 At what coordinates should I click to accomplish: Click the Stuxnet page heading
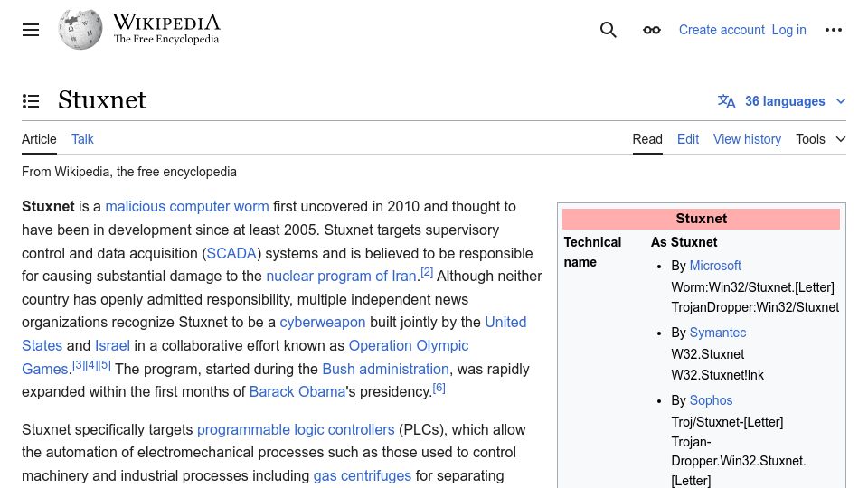[x=102, y=100]
